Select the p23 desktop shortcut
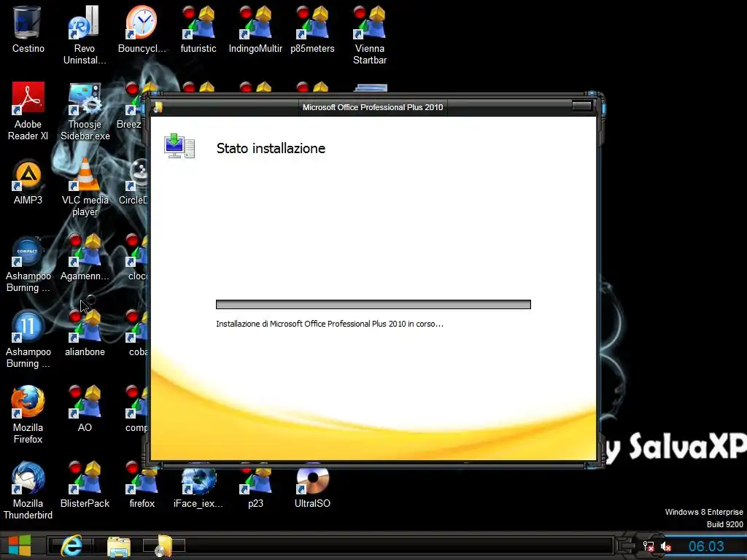The height and width of the screenshot is (560, 747). (x=255, y=487)
